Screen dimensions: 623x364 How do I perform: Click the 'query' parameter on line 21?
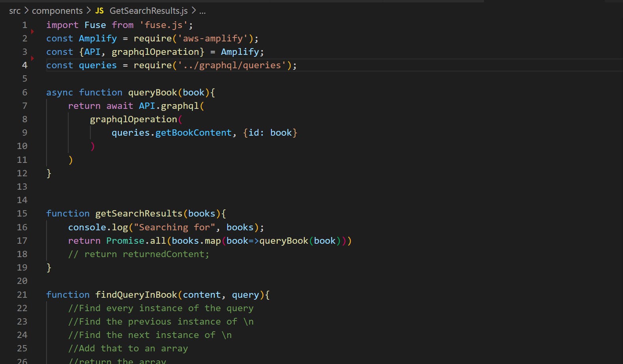[245, 295]
